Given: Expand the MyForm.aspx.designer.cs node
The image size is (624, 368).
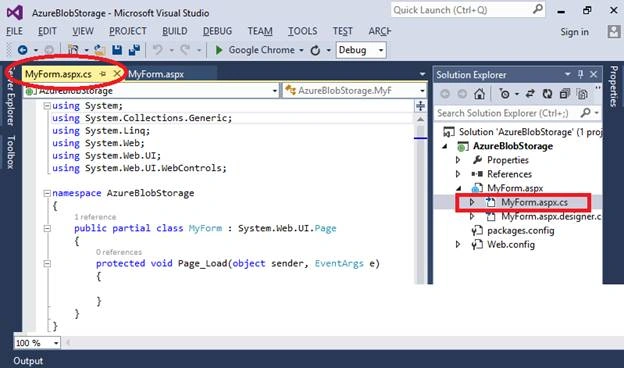Looking at the screenshot, I should tap(472, 216).
